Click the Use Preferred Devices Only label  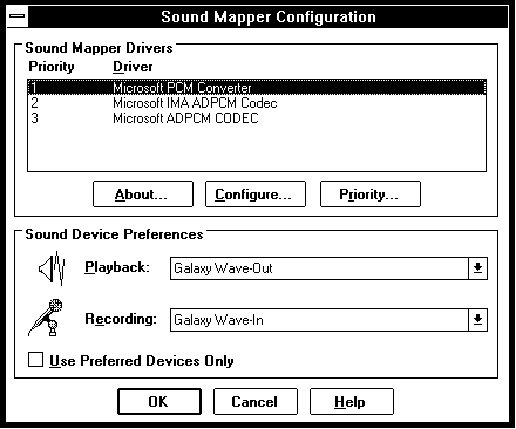click(141, 361)
